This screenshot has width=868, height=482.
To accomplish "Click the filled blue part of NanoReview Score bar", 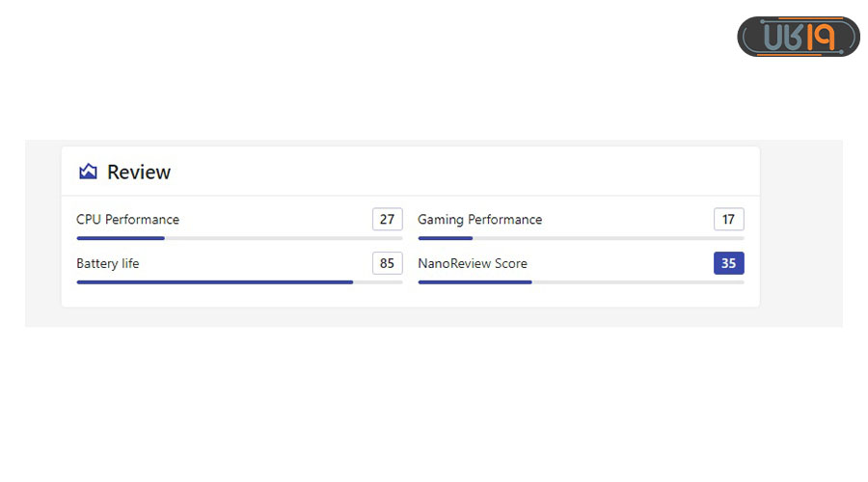I will [475, 282].
